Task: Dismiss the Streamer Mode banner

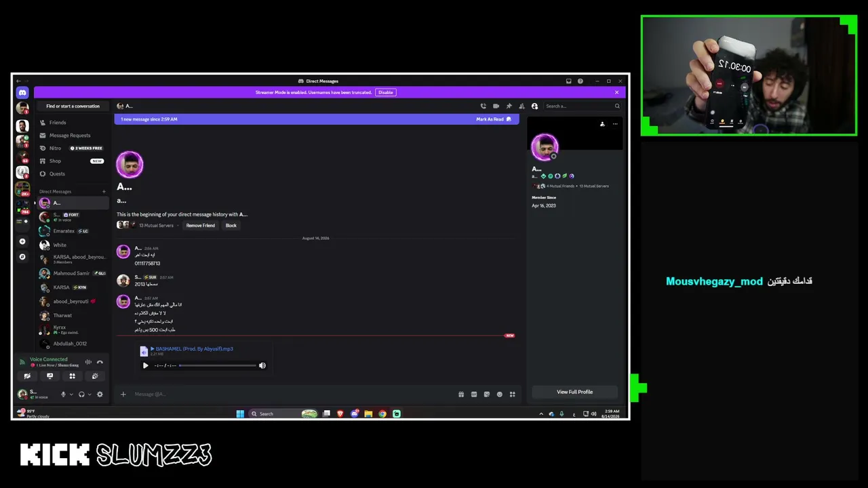Action: (616, 92)
